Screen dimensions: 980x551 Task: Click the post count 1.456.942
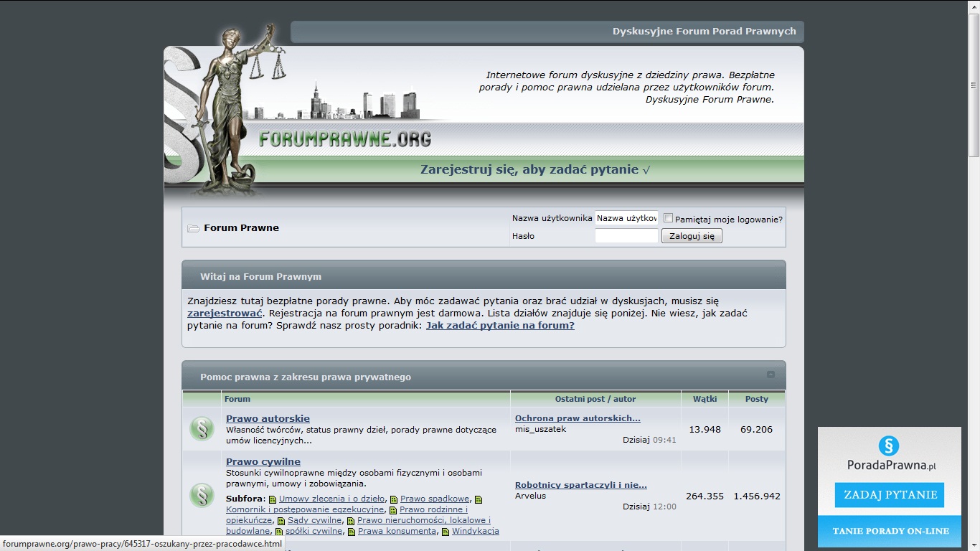[757, 496]
